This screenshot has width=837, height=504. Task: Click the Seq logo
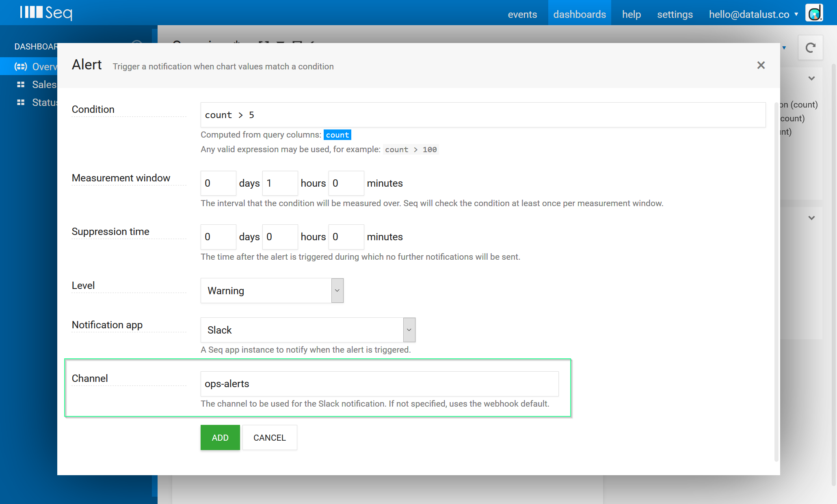[x=46, y=13]
